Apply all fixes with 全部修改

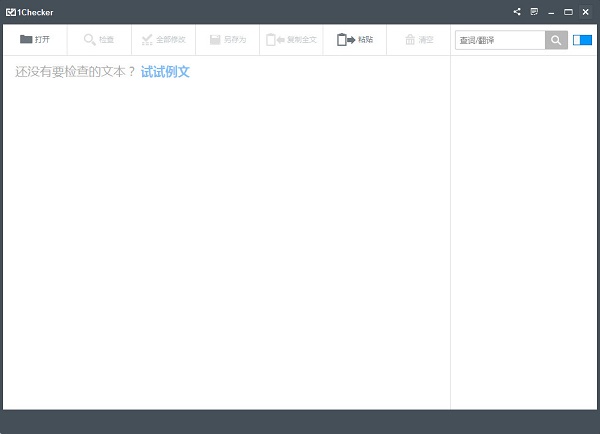(x=163, y=40)
